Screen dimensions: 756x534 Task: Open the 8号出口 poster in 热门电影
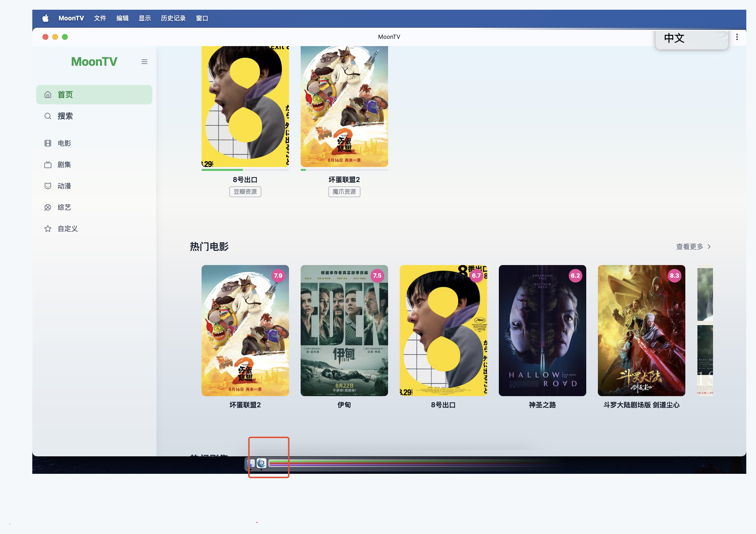pos(443,331)
